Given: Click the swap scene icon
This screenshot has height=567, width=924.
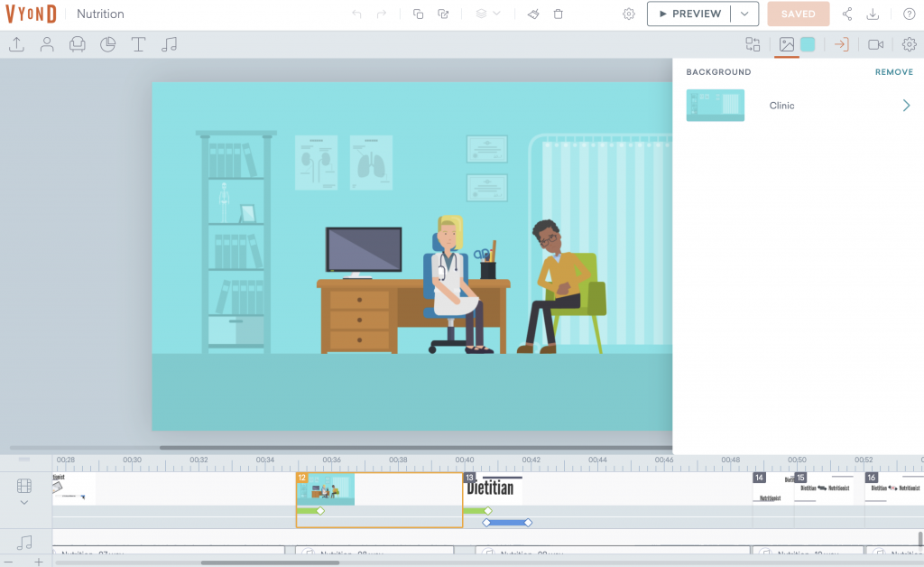Looking at the screenshot, I should [x=754, y=43].
